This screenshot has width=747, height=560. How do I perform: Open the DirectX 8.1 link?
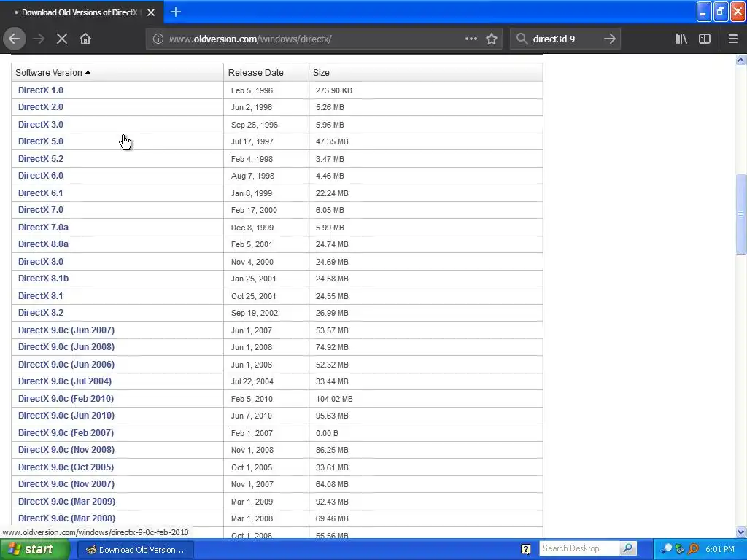point(41,296)
